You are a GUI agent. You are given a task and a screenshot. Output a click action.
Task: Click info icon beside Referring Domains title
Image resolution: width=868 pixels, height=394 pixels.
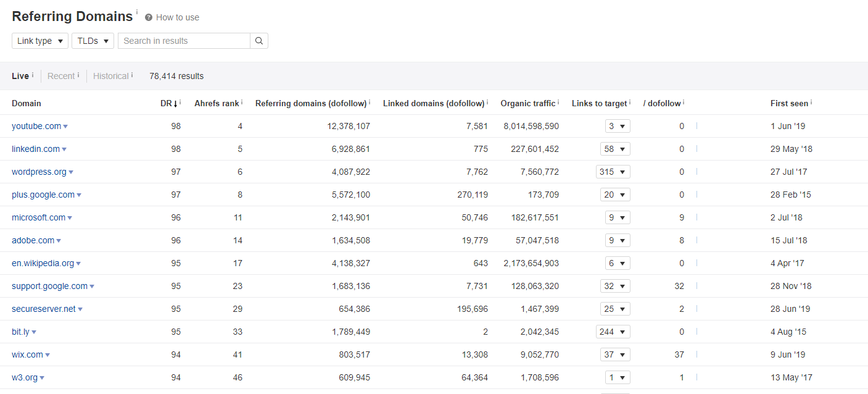coord(137,12)
